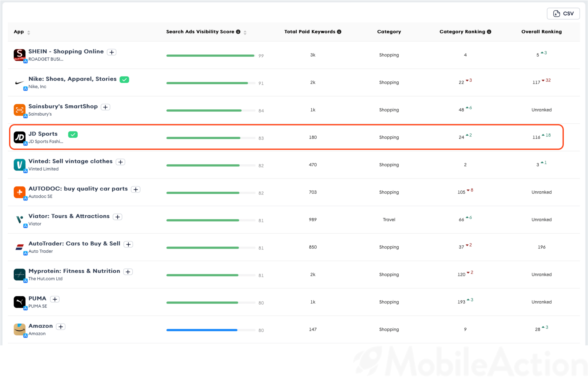Open Vinted: Sell vintage clothes link

point(71,161)
